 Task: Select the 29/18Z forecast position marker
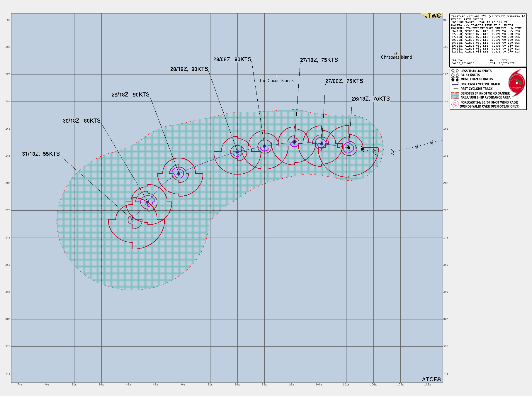[x=179, y=174]
